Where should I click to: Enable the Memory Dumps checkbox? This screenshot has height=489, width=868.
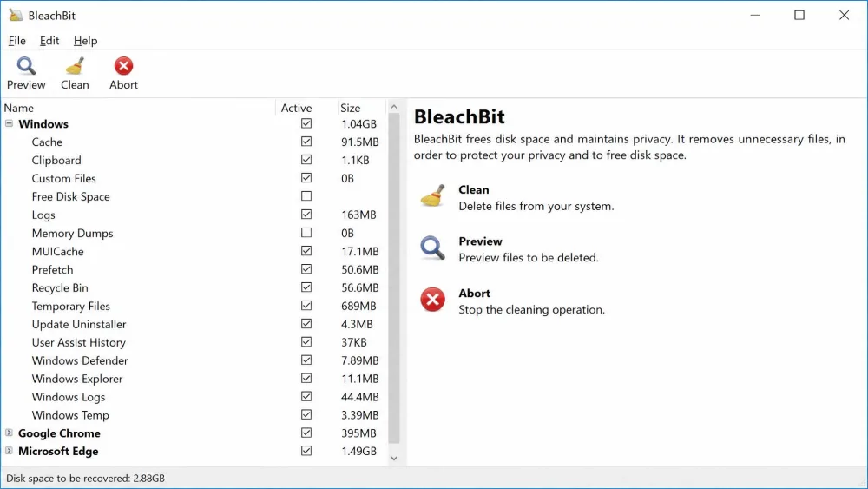[306, 233]
